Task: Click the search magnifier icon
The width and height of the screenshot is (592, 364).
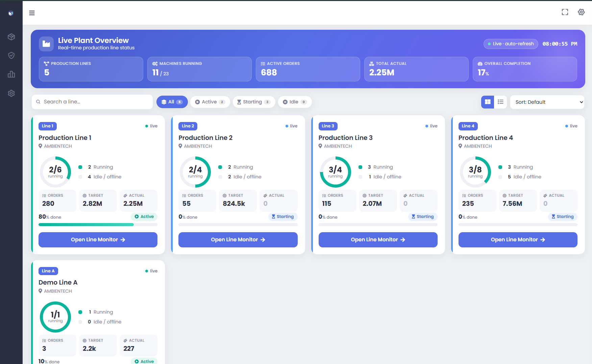Action: [38, 102]
